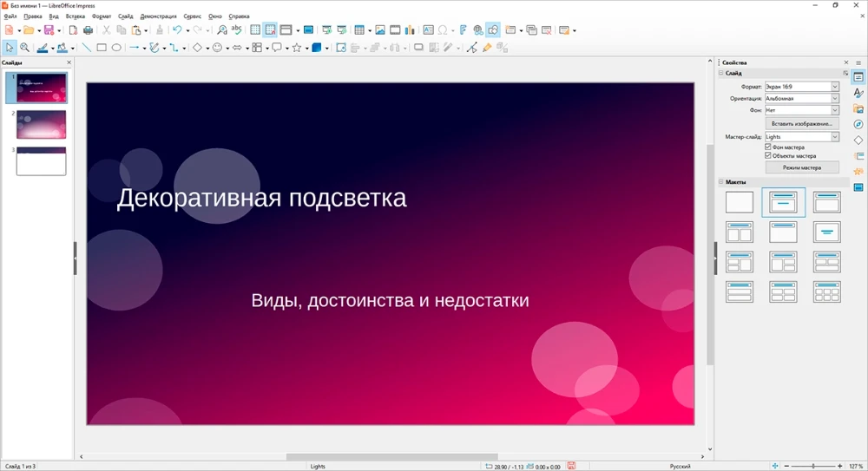Open the 'Файл' menu

pyautogui.click(x=10, y=16)
